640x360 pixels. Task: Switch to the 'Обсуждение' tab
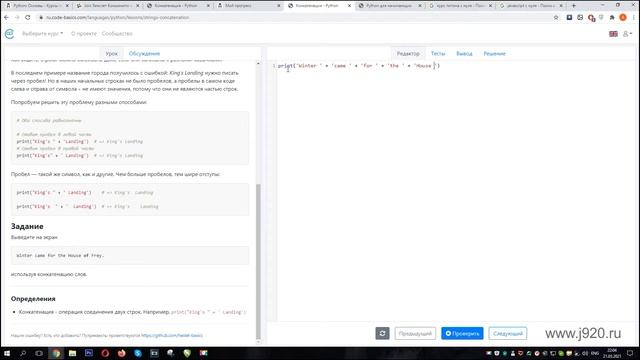pyautogui.click(x=144, y=53)
